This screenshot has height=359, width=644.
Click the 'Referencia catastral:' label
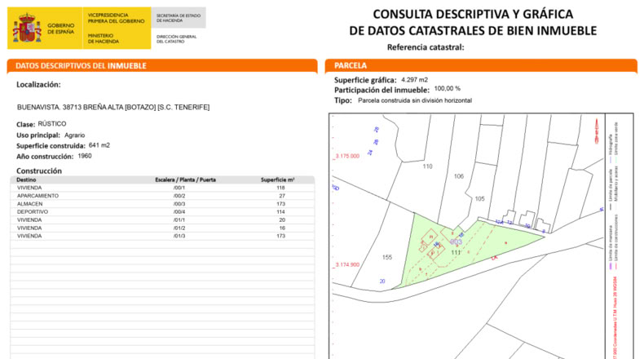426,47
